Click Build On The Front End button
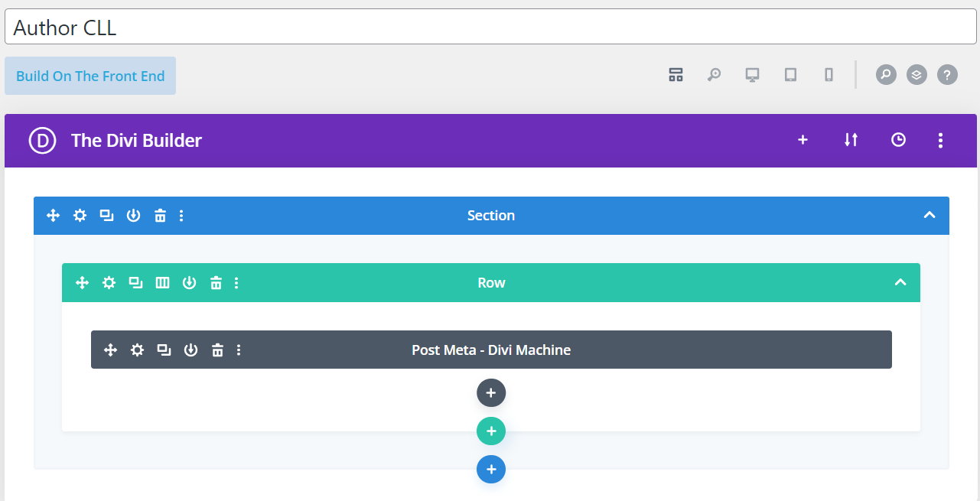This screenshot has height=501, width=980. point(90,76)
